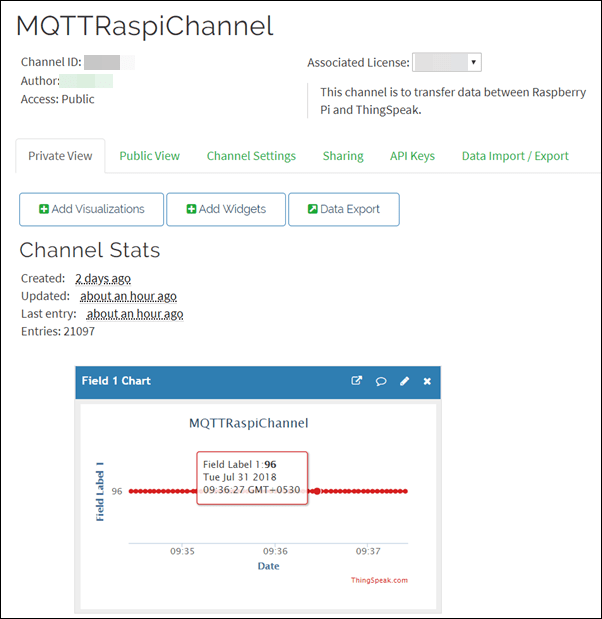Switch to Data Import / Export tab
The image size is (602, 619).
[515, 156]
